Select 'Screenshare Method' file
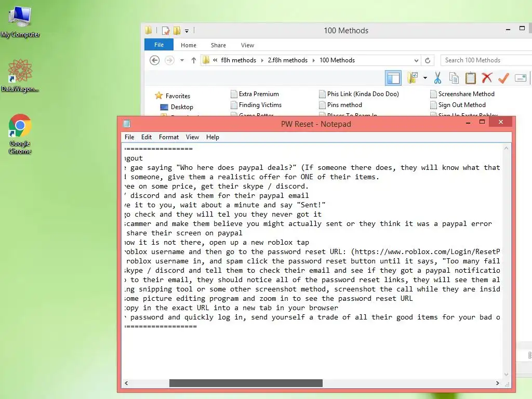Image resolution: width=532 pixels, height=399 pixels. coord(462,94)
